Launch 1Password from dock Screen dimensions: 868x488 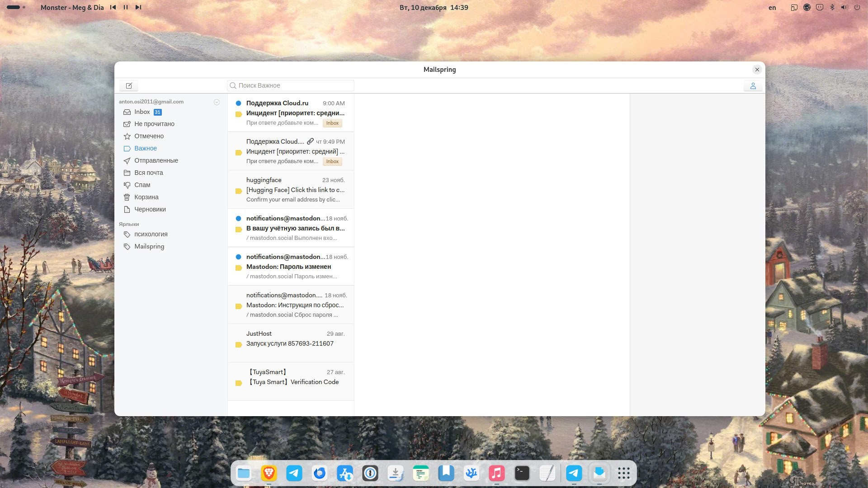click(x=370, y=473)
